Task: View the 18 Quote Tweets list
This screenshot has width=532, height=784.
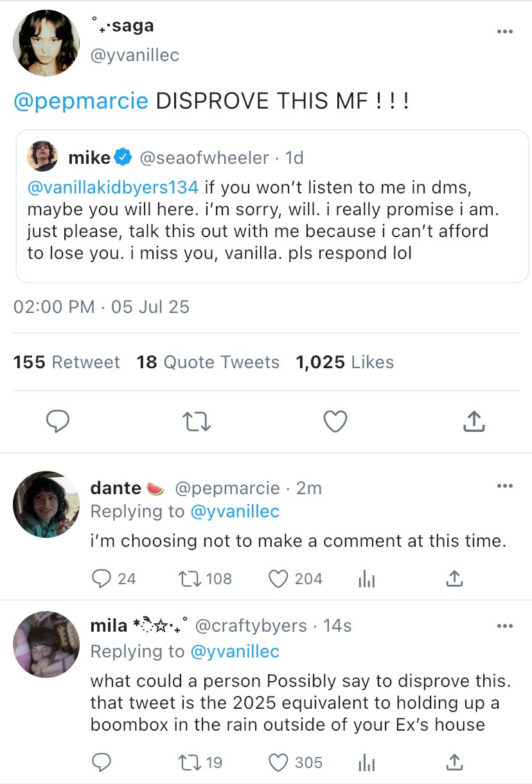Action: [x=208, y=362]
